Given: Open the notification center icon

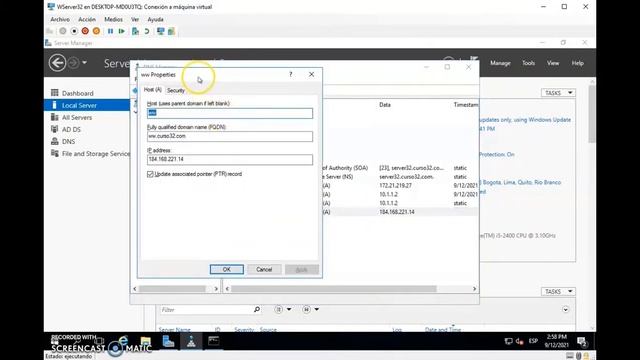Looking at the screenshot, I should pyautogui.click(x=582, y=341).
